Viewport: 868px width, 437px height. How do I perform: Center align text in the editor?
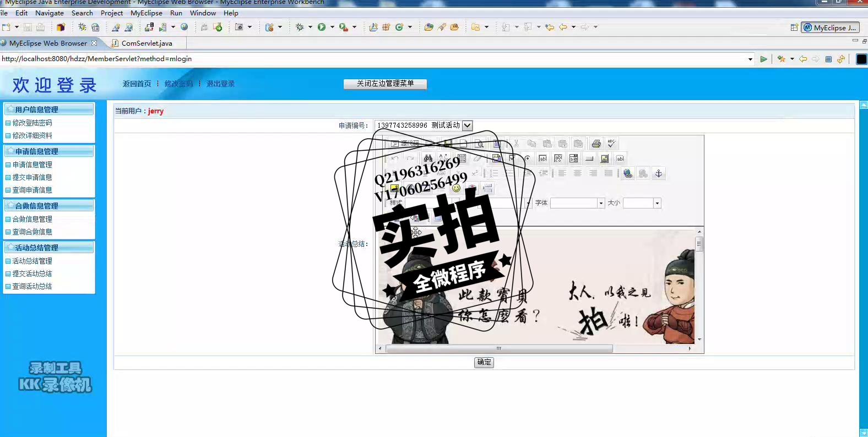pos(578,173)
